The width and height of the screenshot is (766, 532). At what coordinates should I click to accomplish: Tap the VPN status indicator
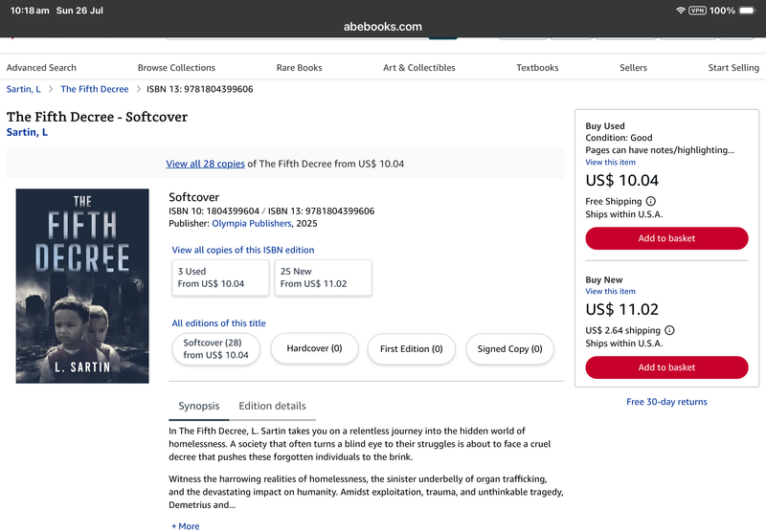coord(697,11)
